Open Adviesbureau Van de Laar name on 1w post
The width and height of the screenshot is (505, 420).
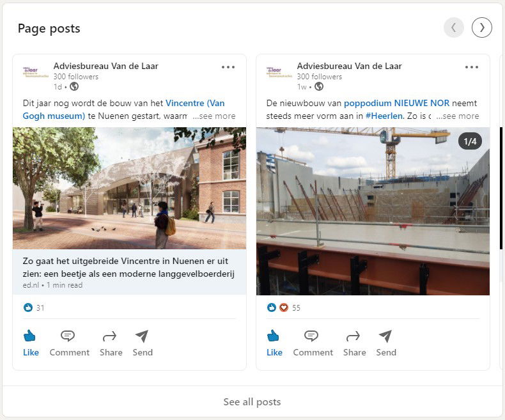pyautogui.click(x=350, y=66)
